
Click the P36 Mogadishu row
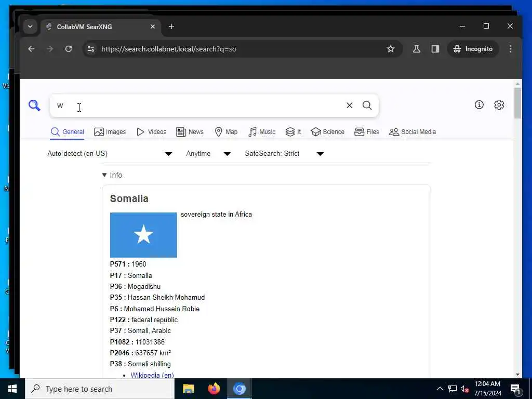click(135, 286)
